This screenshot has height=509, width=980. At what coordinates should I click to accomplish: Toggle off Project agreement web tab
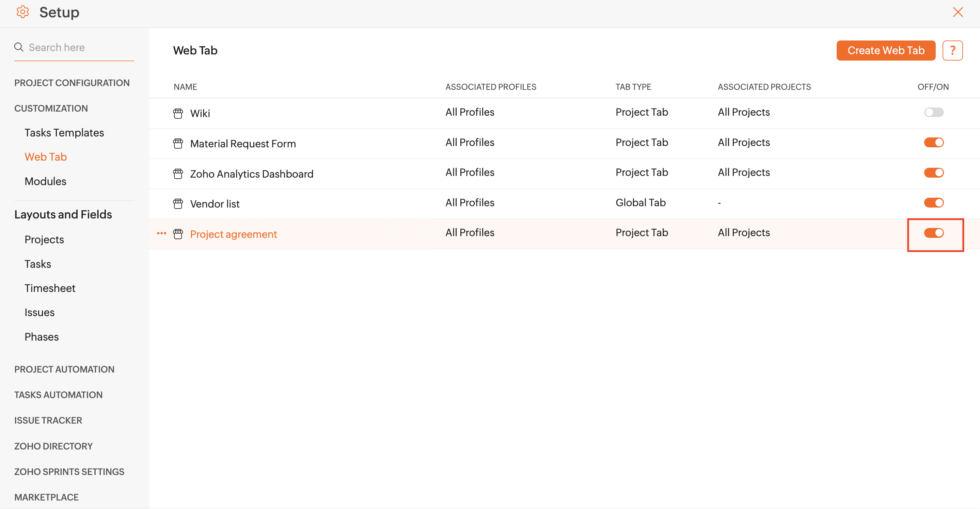pyautogui.click(x=934, y=233)
